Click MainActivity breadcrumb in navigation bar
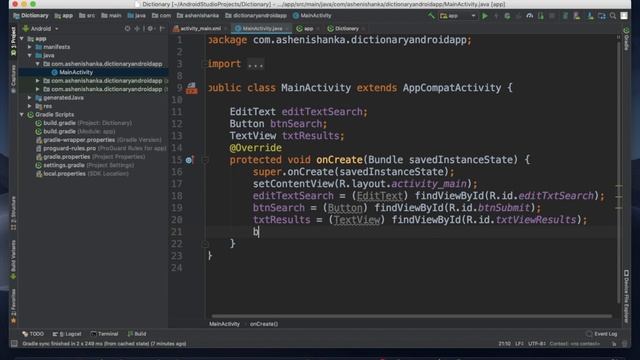640x360 pixels. click(312, 16)
